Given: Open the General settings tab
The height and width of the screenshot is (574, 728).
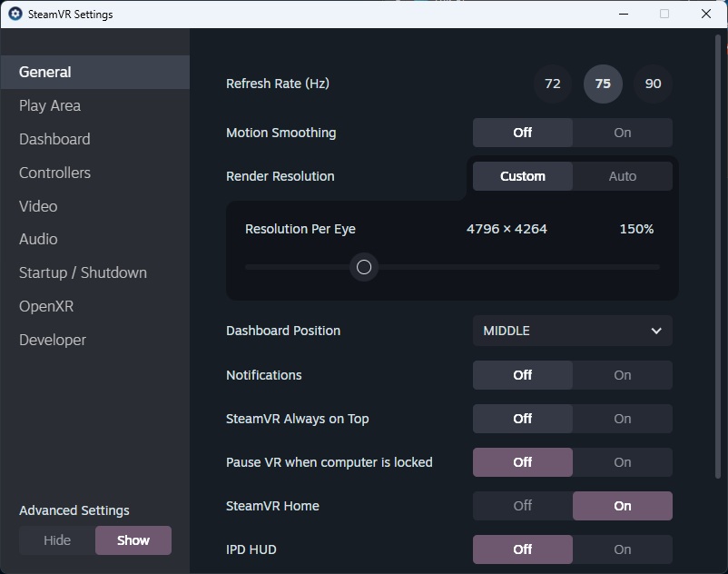Looking at the screenshot, I should tap(95, 72).
